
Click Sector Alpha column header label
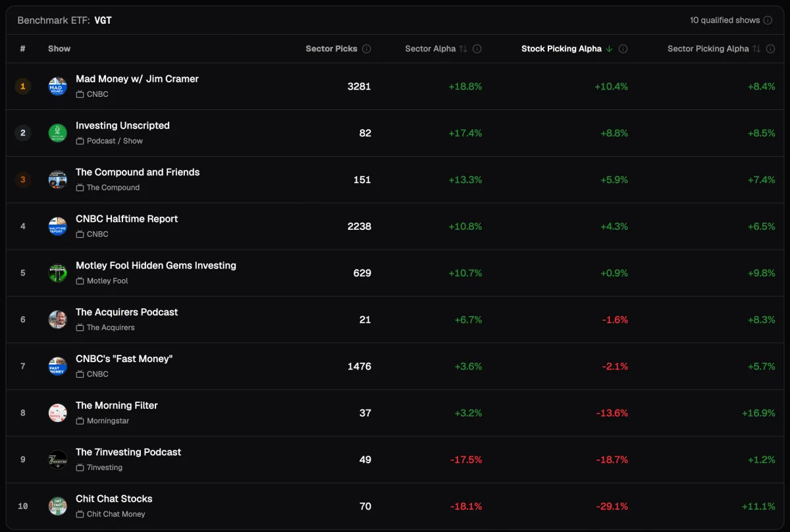click(430, 49)
